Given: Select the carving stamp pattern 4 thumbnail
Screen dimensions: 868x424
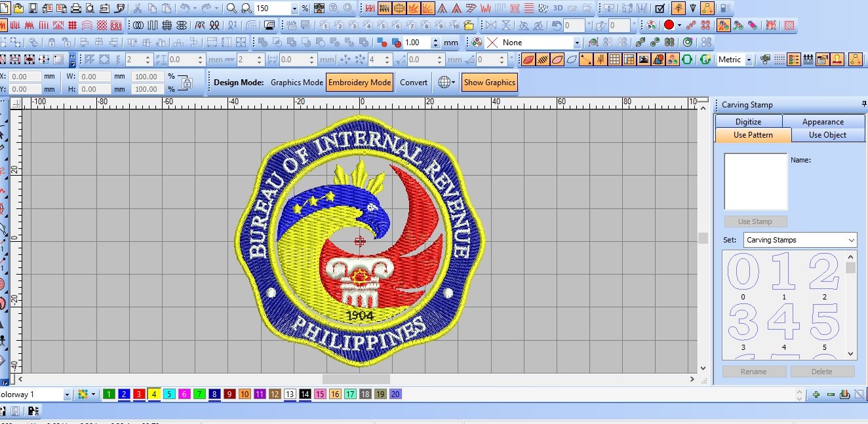Looking at the screenshot, I should 783,324.
